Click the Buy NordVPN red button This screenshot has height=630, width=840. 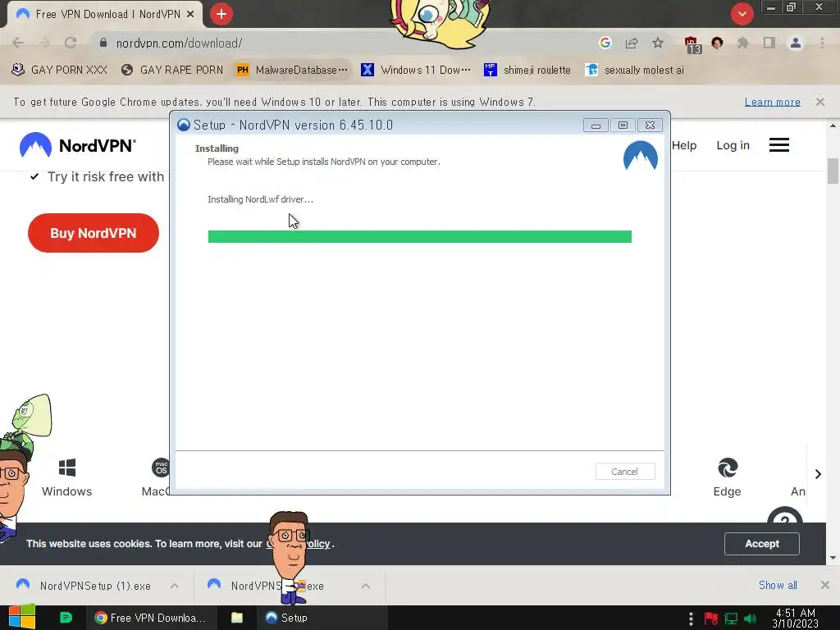(x=94, y=233)
